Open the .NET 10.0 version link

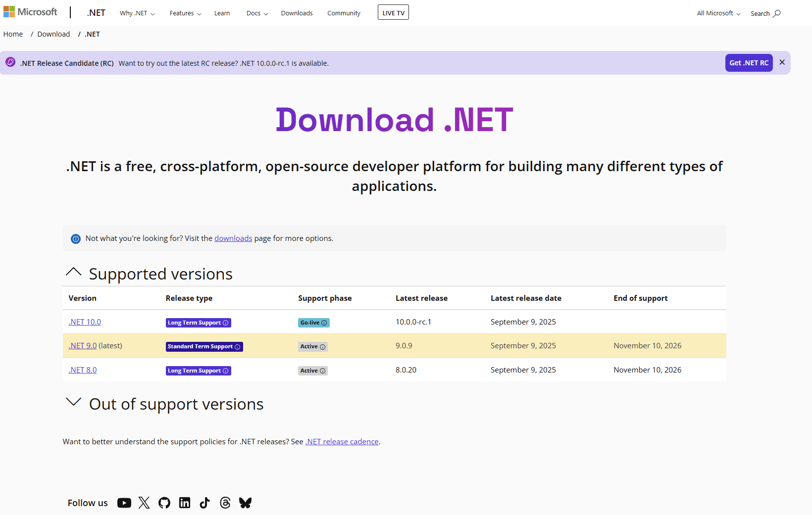(x=85, y=322)
